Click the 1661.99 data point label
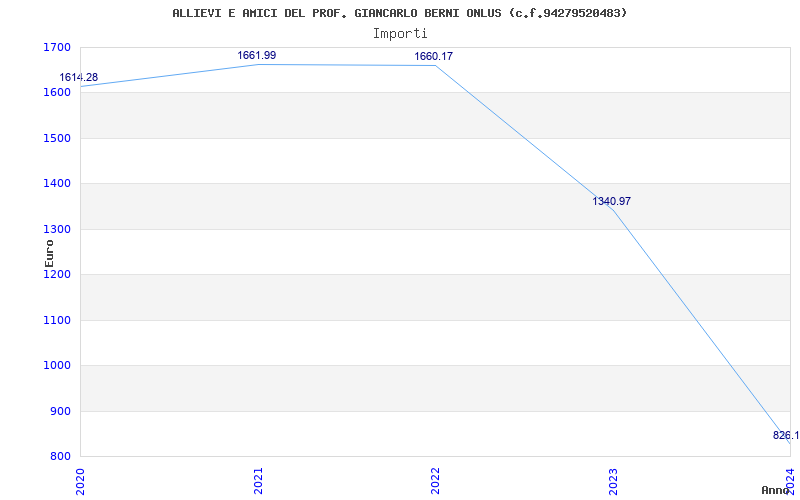This screenshot has width=800, height=500. coord(257,55)
